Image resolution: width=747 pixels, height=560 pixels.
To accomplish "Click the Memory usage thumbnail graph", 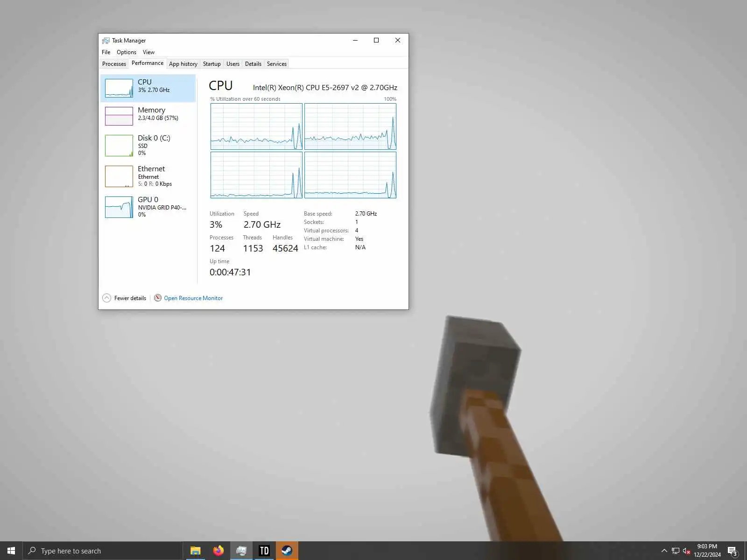I will [119, 116].
